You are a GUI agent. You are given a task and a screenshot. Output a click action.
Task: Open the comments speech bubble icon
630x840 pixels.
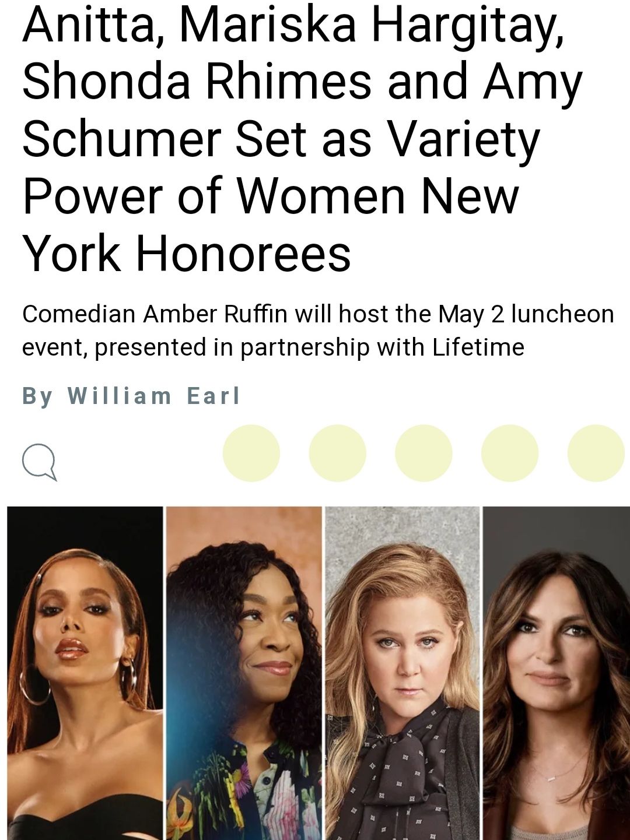point(40,462)
